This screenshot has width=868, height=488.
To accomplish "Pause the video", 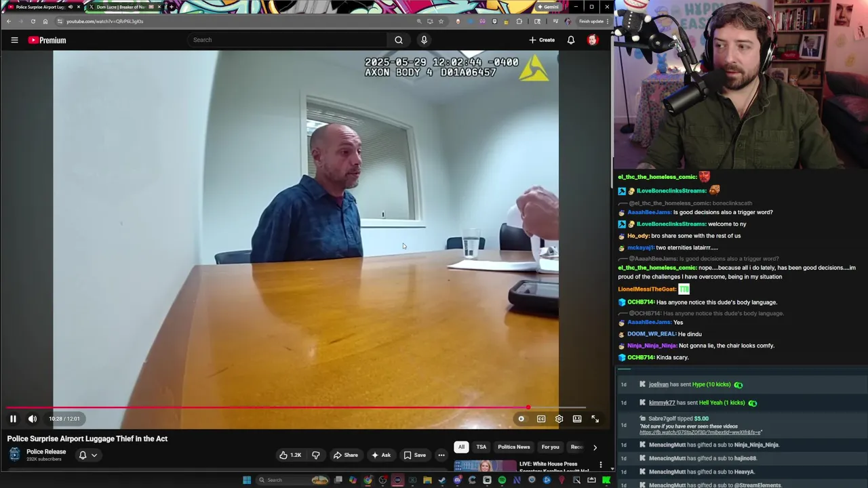I will pyautogui.click(x=13, y=419).
